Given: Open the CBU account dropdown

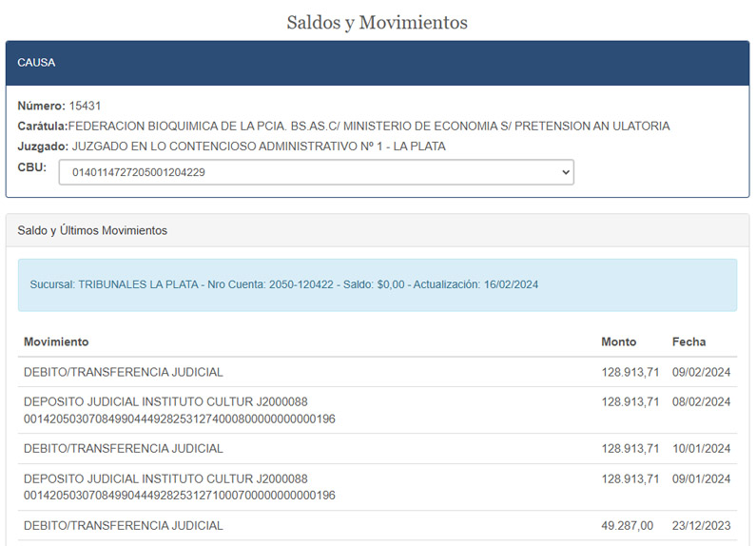Looking at the screenshot, I should click(x=316, y=172).
